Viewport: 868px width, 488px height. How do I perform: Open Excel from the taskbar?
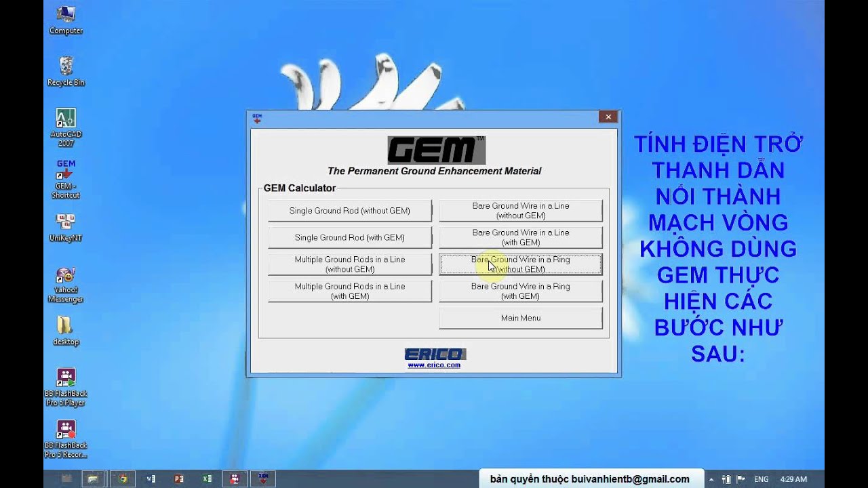207,479
